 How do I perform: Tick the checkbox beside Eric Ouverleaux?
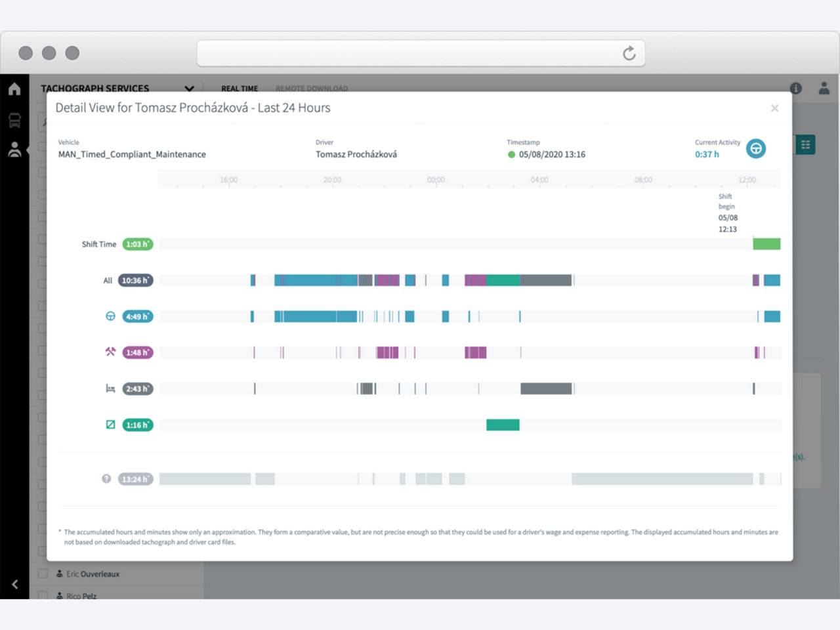(x=43, y=574)
